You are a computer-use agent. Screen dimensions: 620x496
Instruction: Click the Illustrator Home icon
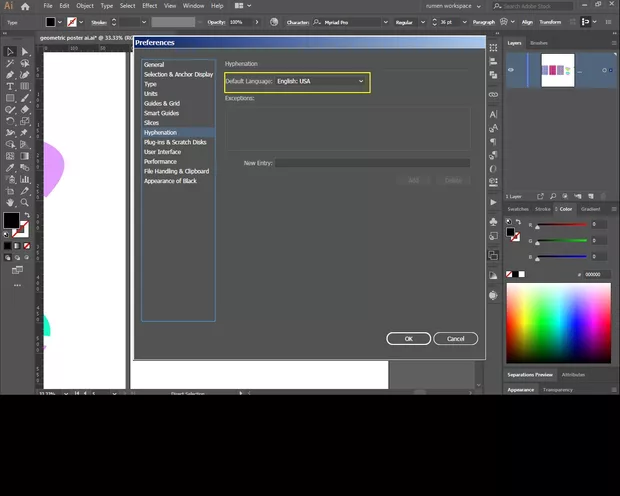26,6
